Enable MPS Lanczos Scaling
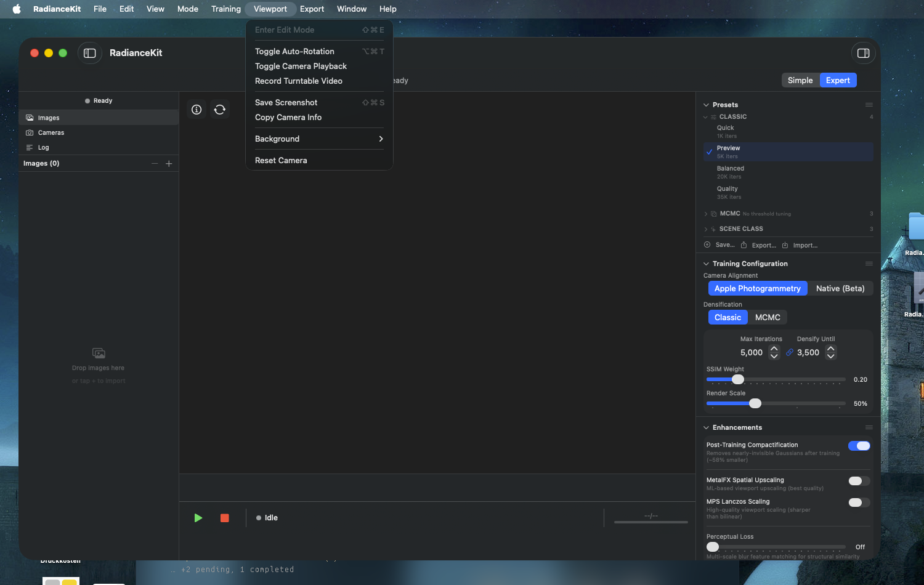Screen dimensions: 924x585 pos(859,502)
